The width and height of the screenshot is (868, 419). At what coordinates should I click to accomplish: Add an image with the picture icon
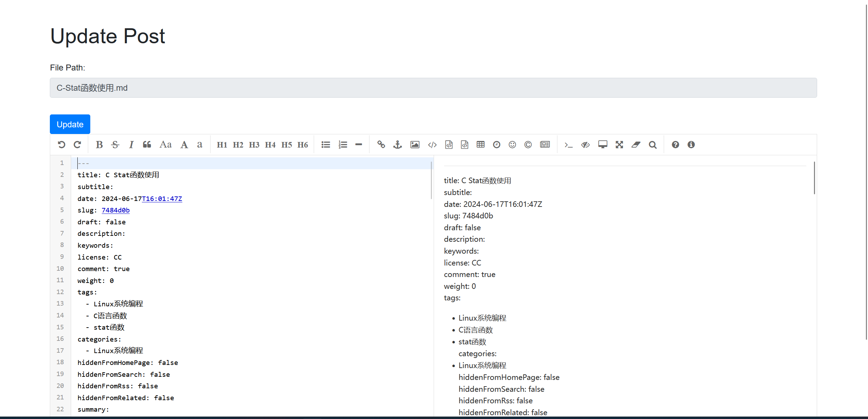click(415, 145)
